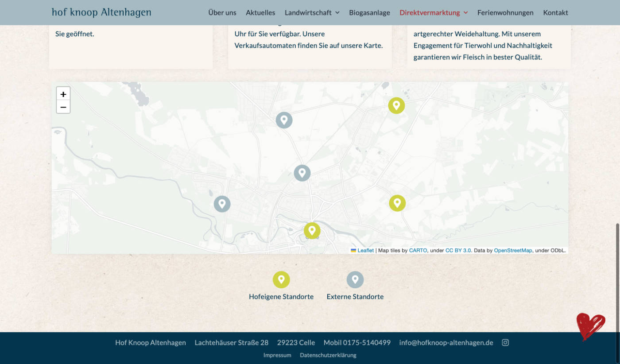Select the topmost yellow-green map marker
This screenshot has height=364, width=620.
(x=396, y=106)
